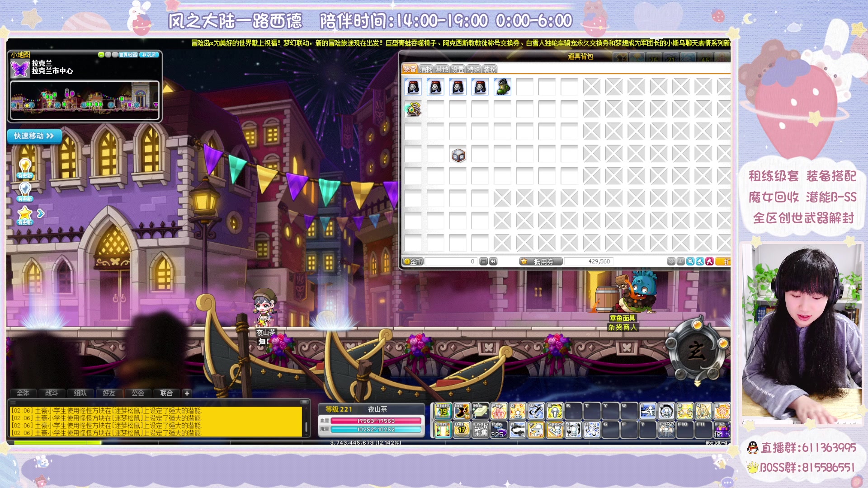
Task: Select the 联合 alliance chat tab
Action: (166, 393)
